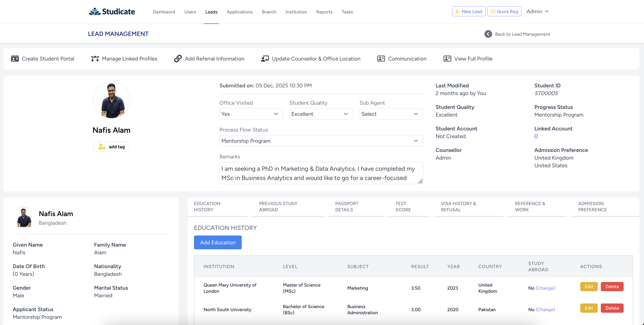
Task: Click the Studicate logo
Action: click(112, 12)
